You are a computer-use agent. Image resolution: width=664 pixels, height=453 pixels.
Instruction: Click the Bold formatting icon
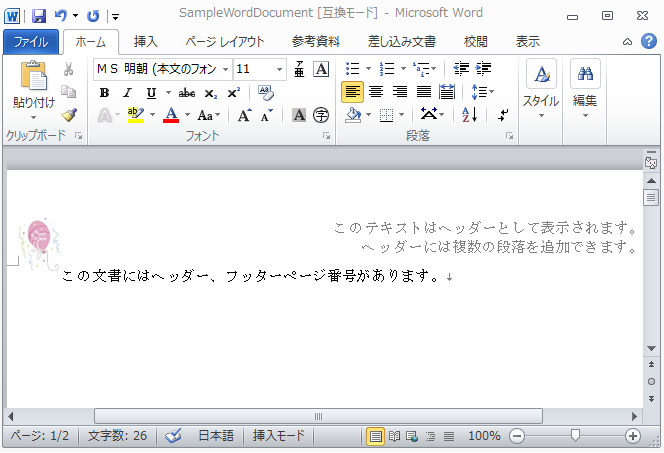tap(104, 93)
